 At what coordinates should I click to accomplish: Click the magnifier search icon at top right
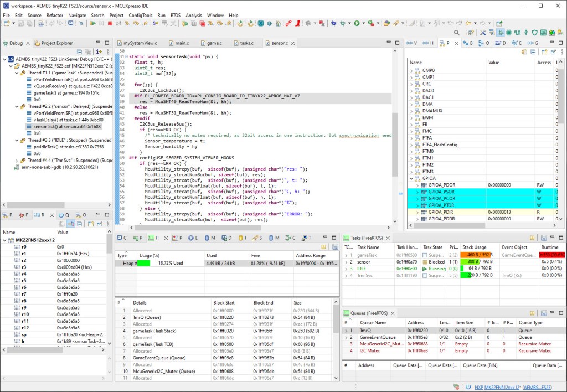[457, 33]
